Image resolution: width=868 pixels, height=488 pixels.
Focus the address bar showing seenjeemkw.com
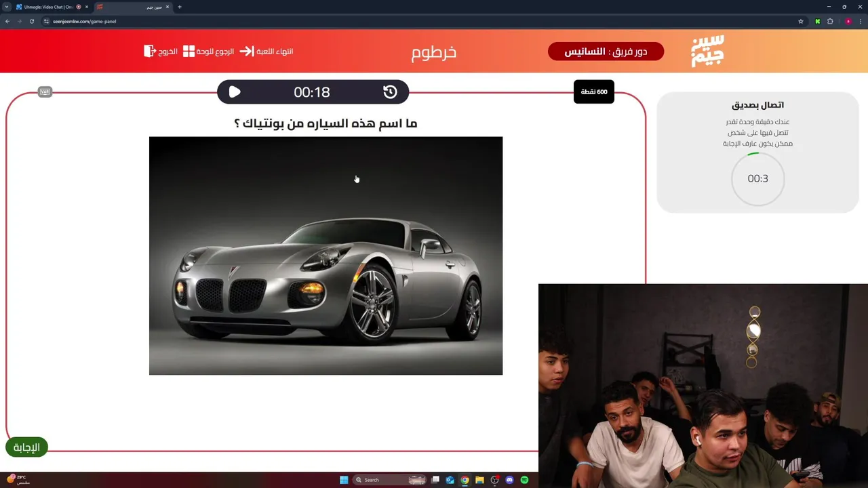click(x=424, y=21)
